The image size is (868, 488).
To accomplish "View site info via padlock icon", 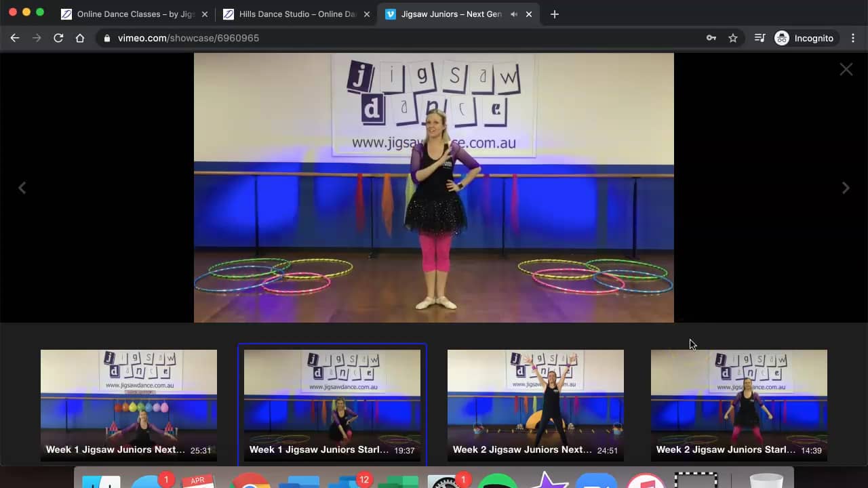I will tap(107, 38).
